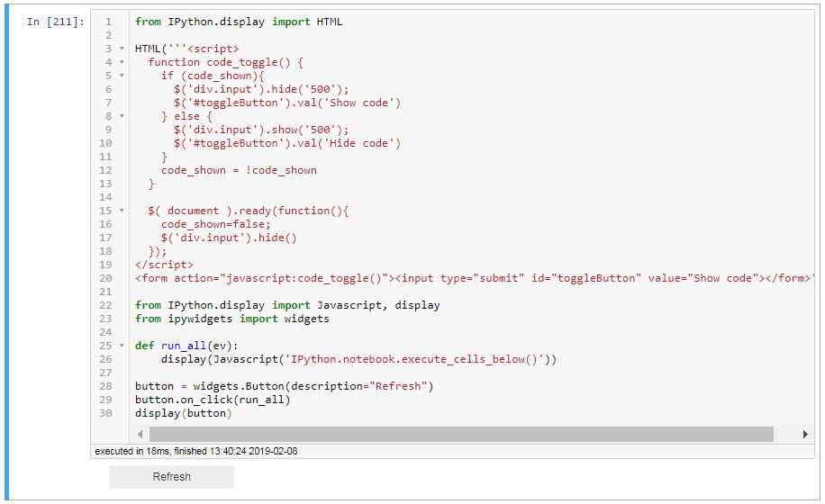
Task: Click the execution time status text
Action: pyautogui.click(x=195, y=451)
